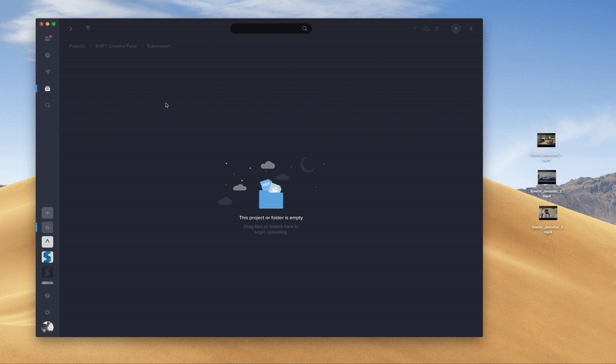Select the G team tile in the sidebar
This screenshot has width=616, height=364.
pyautogui.click(x=48, y=227)
